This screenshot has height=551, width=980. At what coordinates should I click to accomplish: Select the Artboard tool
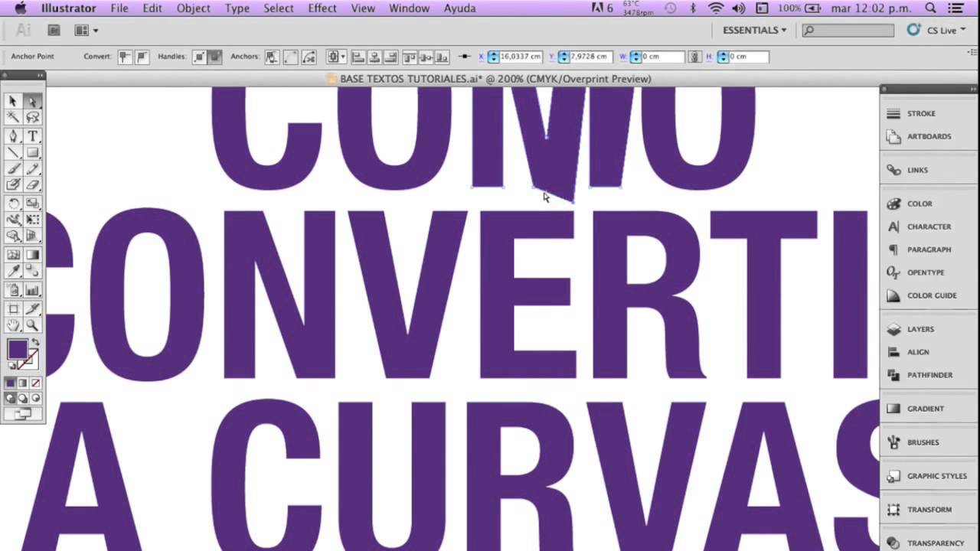click(x=13, y=309)
